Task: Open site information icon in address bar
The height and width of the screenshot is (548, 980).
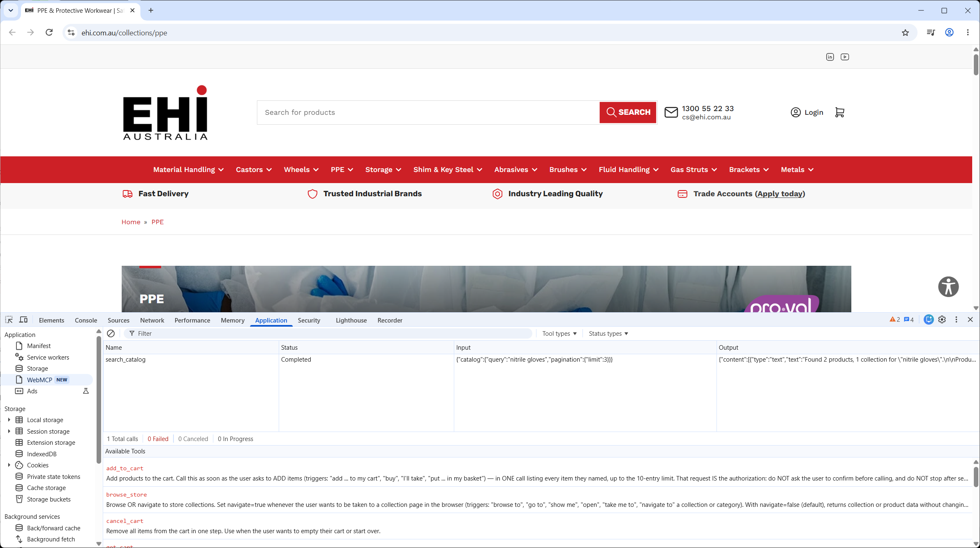Action: (71, 33)
